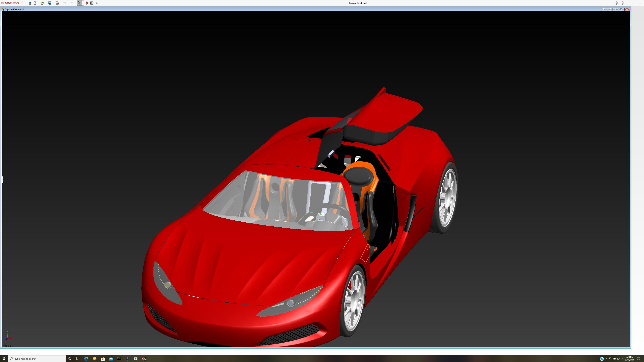Open the File Properties list icon
Image resolution: width=644 pixels, height=362 pixels.
[x=92, y=3]
